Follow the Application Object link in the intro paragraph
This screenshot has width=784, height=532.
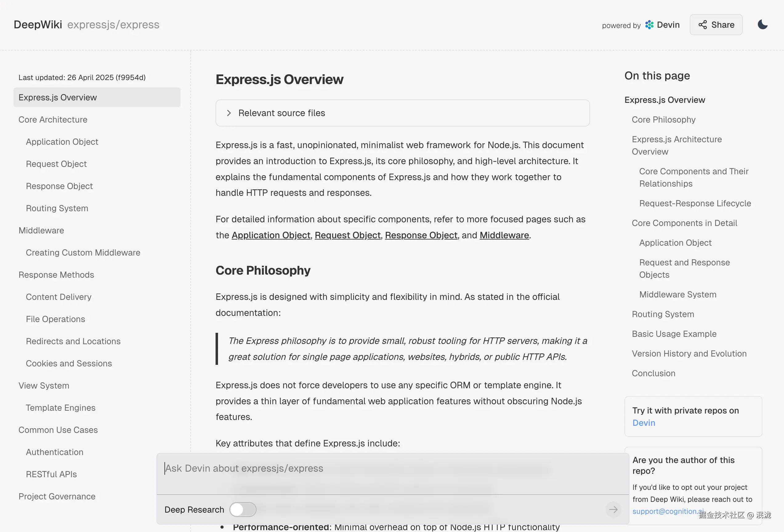(271, 235)
